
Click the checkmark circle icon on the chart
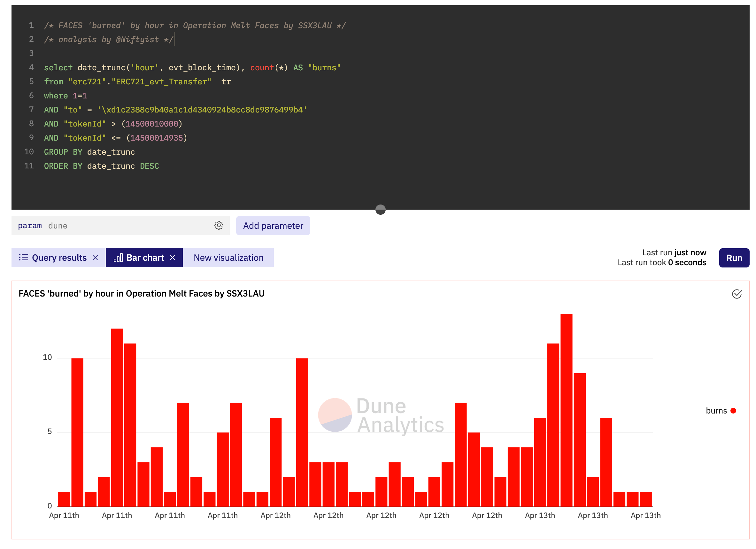[x=737, y=294]
